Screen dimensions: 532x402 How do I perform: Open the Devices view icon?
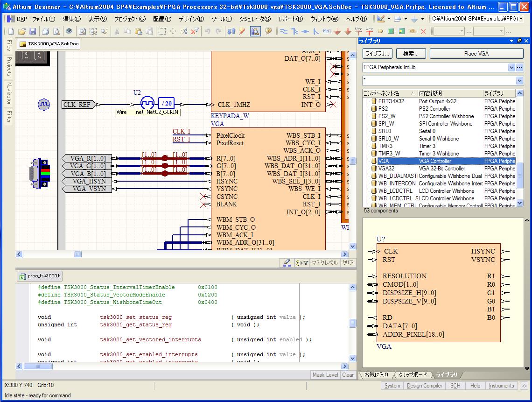point(69,32)
